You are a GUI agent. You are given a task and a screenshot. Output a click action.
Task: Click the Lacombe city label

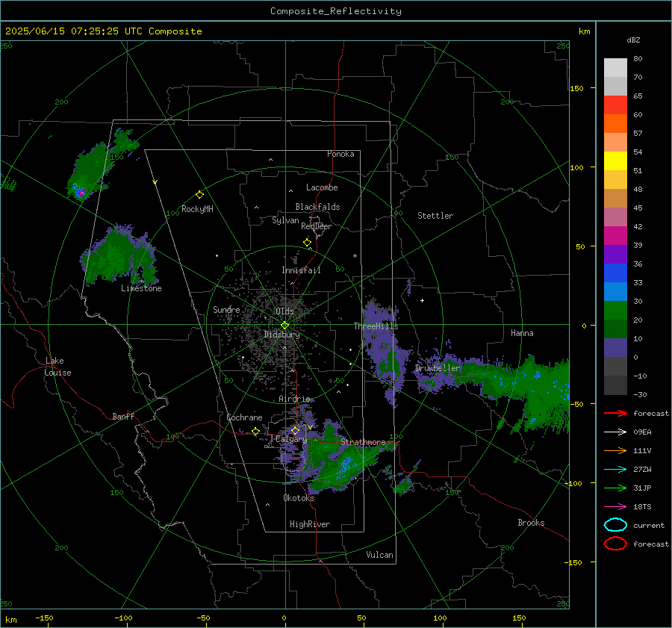click(x=322, y=187)
